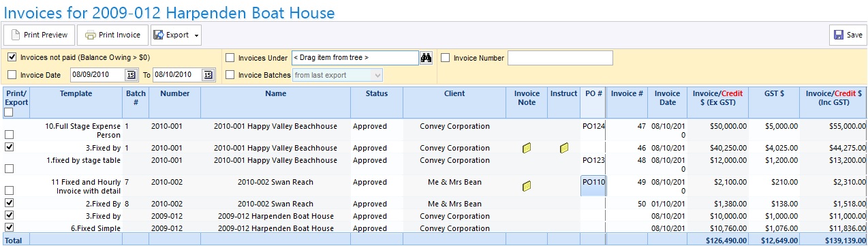The width and height of the screenshot is (868, 246).
Task: Click the binoculars search icon
Action: tap(427, 58)
